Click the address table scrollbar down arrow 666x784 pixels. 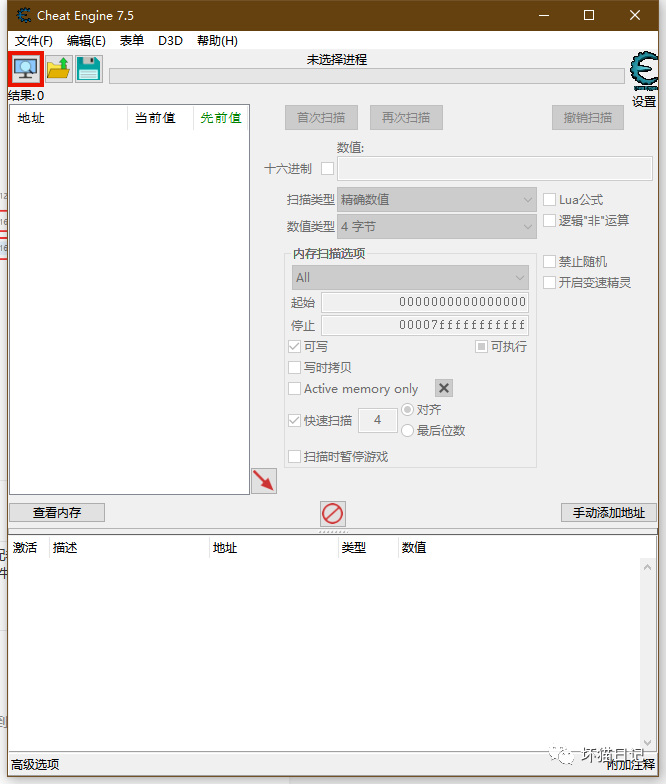tap(648, 742)
